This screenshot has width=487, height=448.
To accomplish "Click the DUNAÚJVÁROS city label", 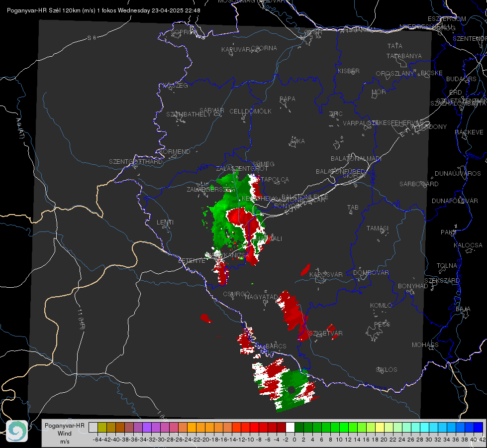I will click(x=458, y=174).
